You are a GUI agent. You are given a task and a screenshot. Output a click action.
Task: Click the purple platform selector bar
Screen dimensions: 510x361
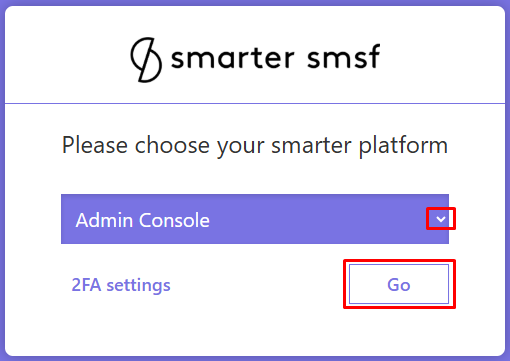255,219
